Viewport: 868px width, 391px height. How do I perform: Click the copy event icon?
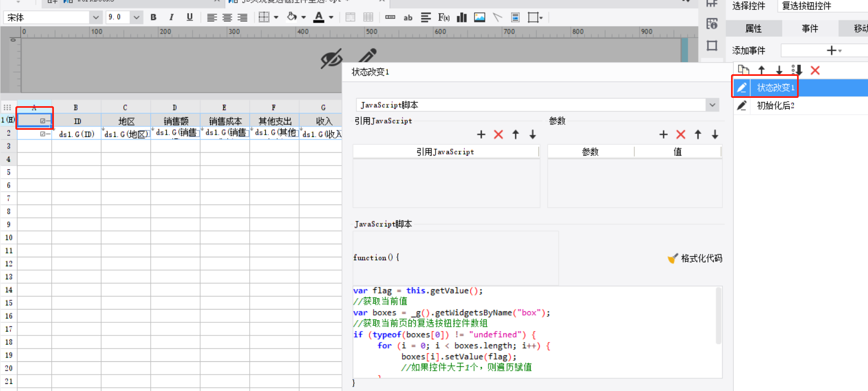744,70
